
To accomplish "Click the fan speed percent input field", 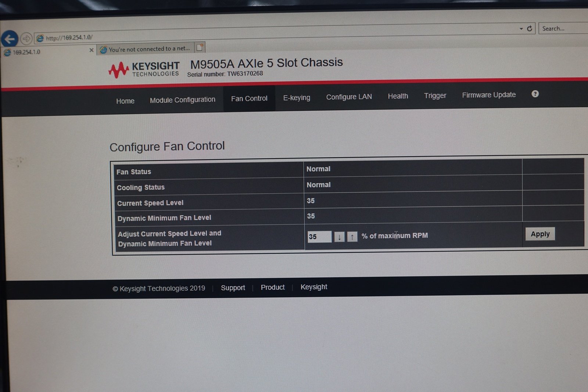I will (319, 237).
